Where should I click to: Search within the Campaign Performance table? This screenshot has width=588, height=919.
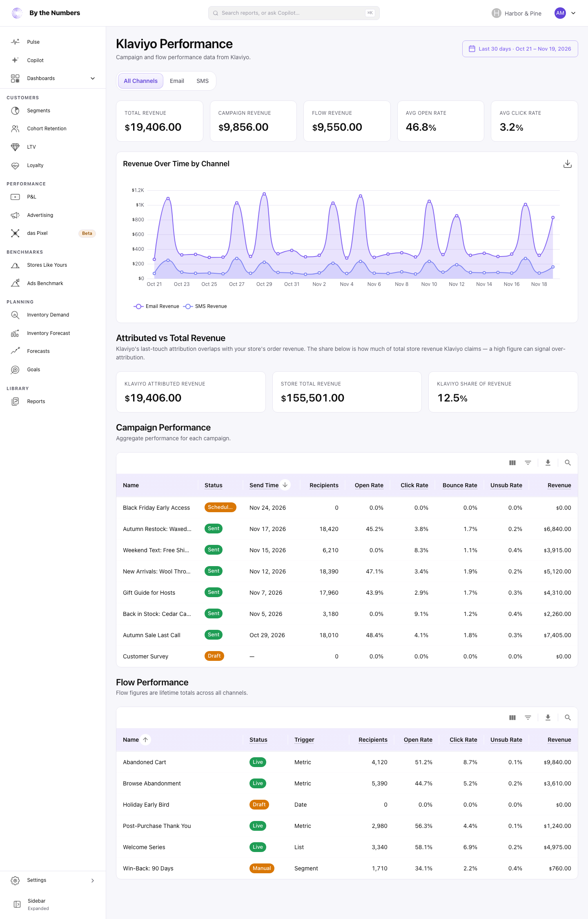pyautogui.click(x=568, y=463)
